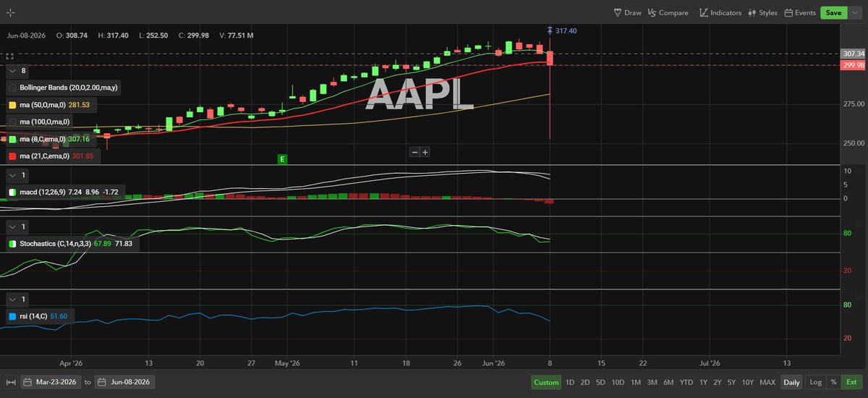Select the 6M time range
The height and width of the screenshot is (398, 868).
[668, 382]
